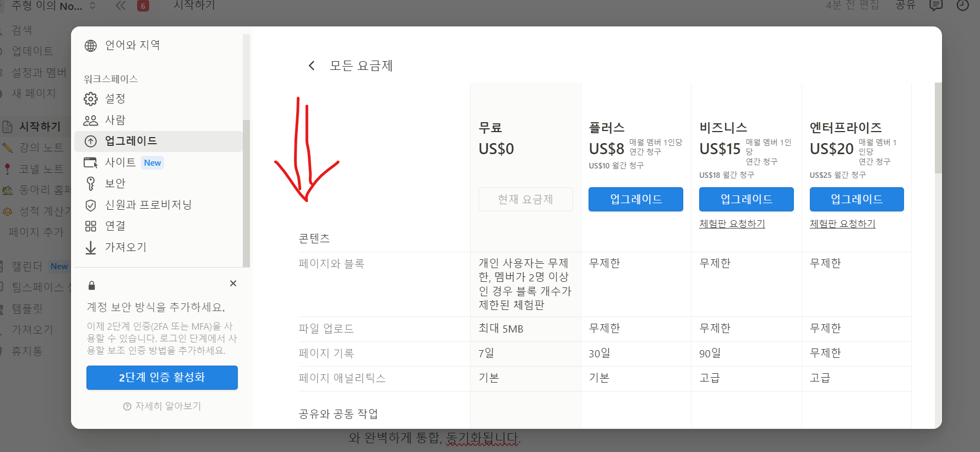The image size is (980, 452).
Task: Open 신원과 프로비저닝 shield item
Action: coord(159,205)
